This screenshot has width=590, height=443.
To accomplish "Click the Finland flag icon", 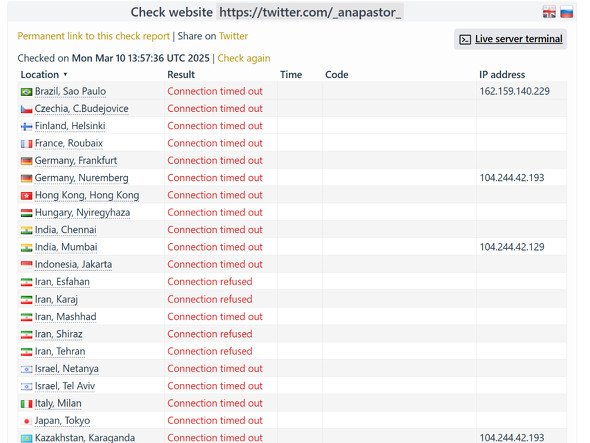I will tap(26, 126).
